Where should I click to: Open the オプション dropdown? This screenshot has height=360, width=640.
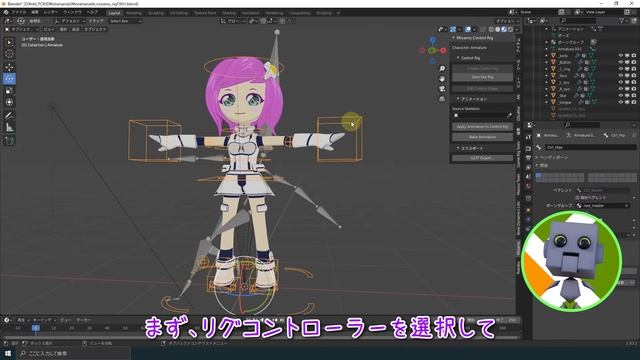(x=507, y=21)
